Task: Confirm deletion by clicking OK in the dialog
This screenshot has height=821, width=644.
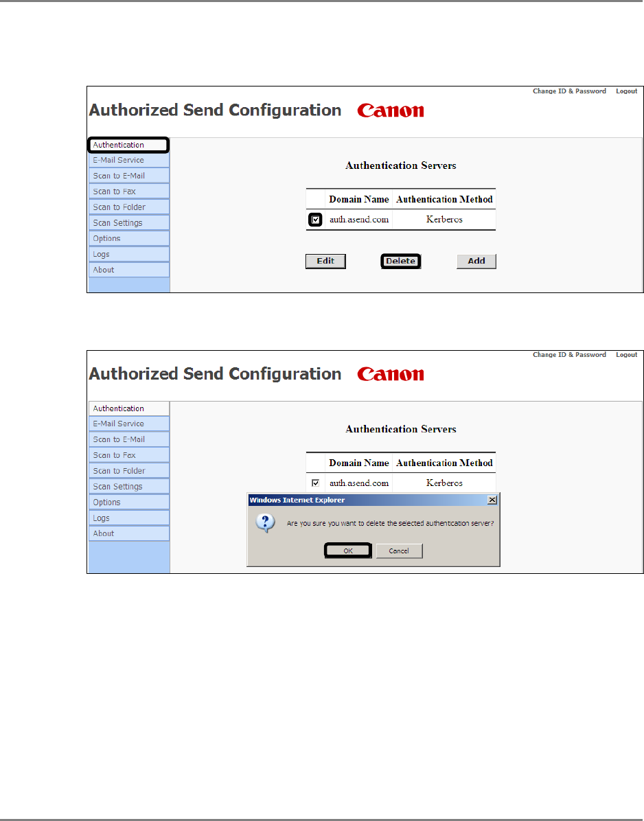Action: click(x=348, y=551)
